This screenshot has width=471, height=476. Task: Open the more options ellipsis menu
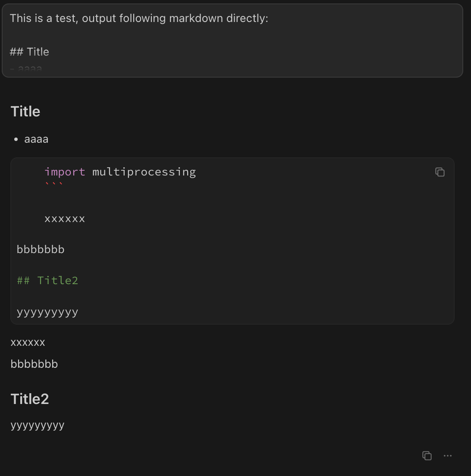448,456
